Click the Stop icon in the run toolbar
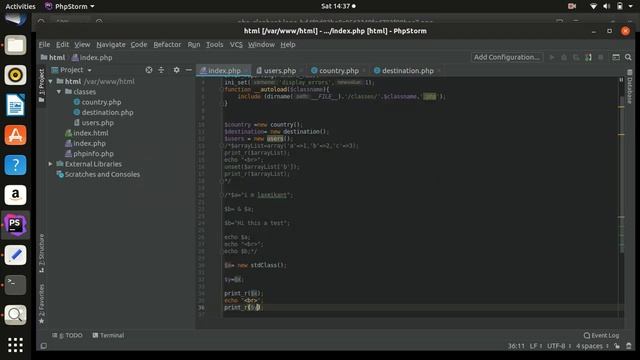Screen dimensions: 640x360 [x=600, y=58]
